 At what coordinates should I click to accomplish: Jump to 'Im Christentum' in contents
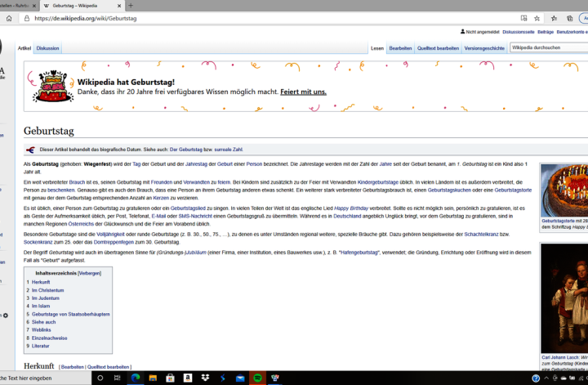click(x=47, y=290)
